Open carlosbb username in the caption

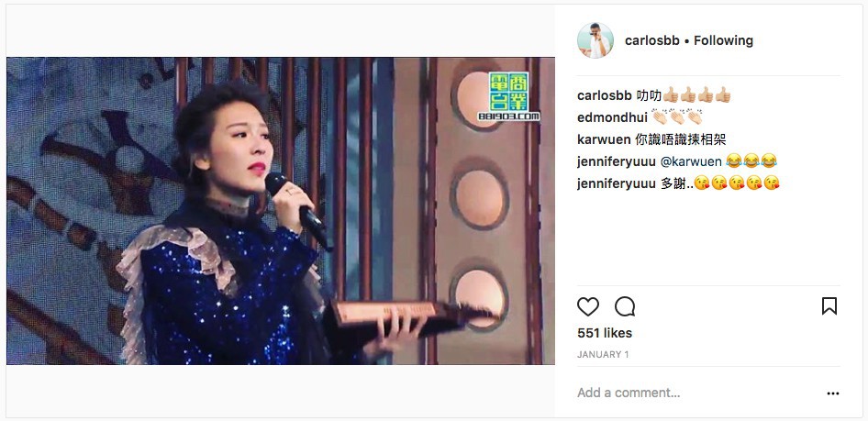click(x=604, y=95)
